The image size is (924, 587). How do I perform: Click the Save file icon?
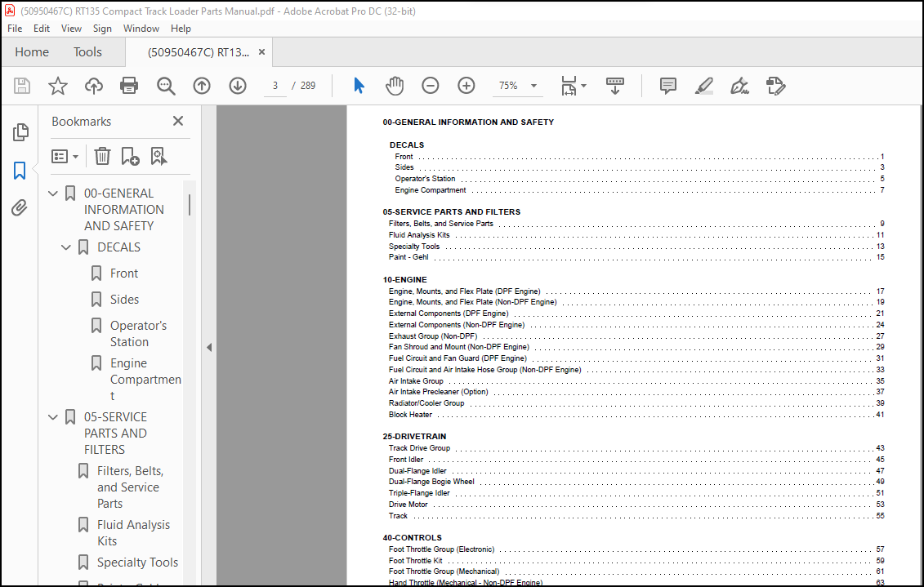point(22,86)
